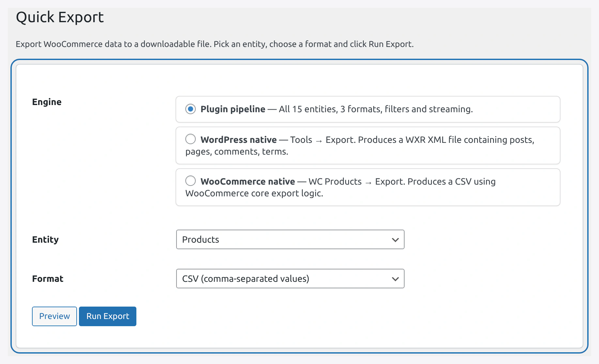Viewport: 599px width, 364px height.
Task: Choose the WordPress native engine radio button
Action: (x=191, y=139)
